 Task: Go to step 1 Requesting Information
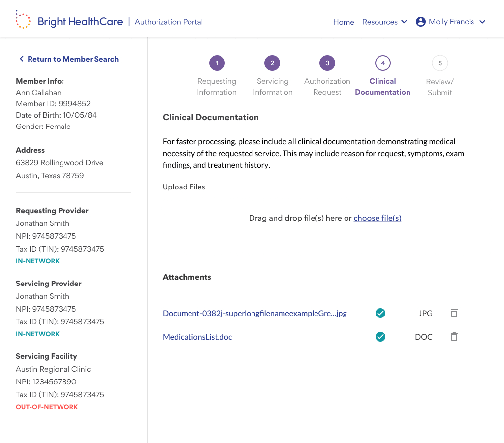coord(217,63)
